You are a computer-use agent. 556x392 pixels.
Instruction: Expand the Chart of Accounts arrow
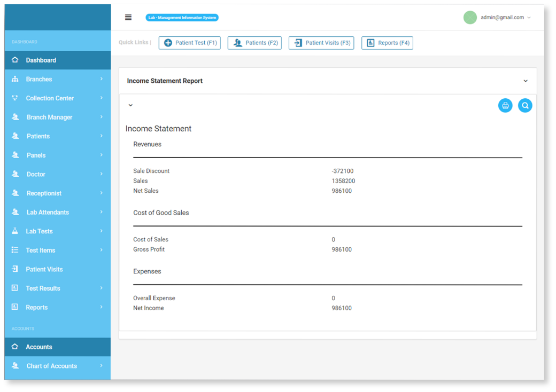point(102,365)
